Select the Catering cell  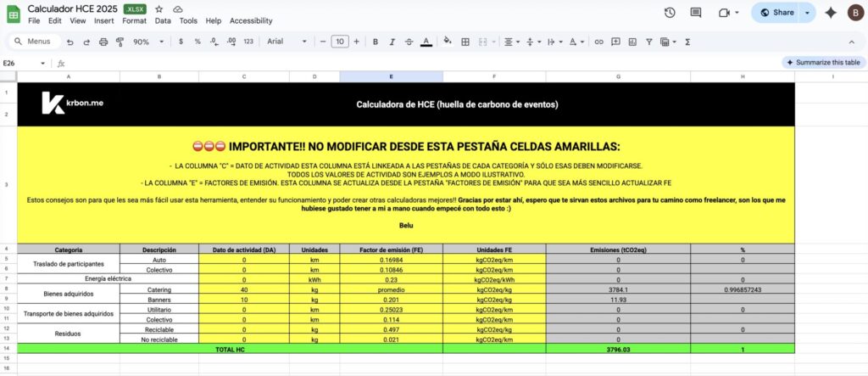tap(159, 289)
